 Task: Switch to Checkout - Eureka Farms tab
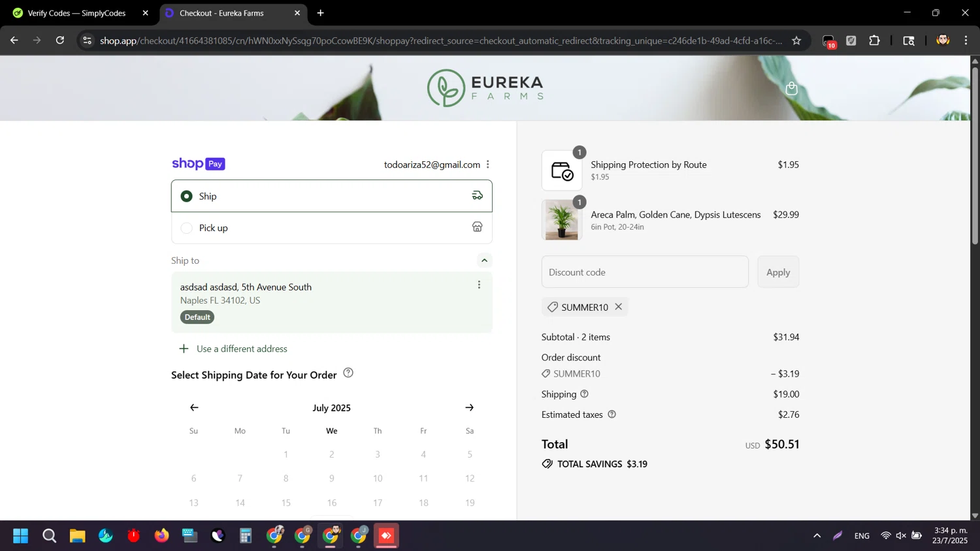[x=222, y=13]
